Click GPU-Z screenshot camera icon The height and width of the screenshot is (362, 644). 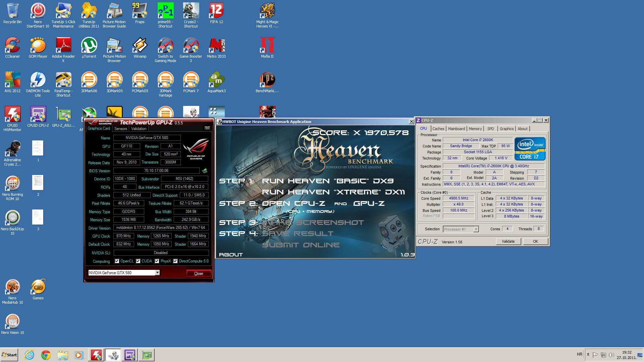pyautogui.click(x=207, y=128)
